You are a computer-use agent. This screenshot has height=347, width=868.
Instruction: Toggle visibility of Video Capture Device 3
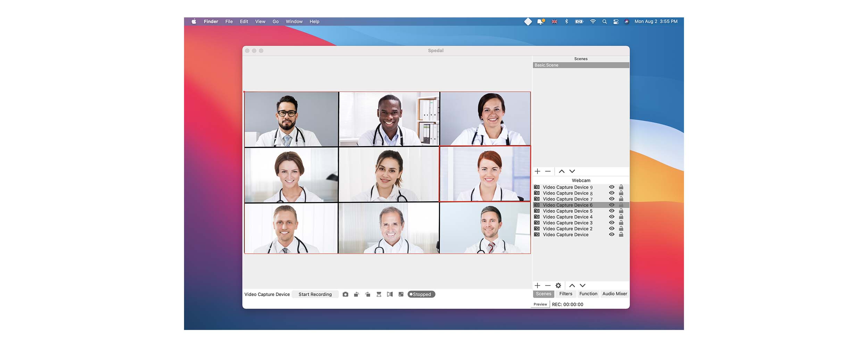612,223
